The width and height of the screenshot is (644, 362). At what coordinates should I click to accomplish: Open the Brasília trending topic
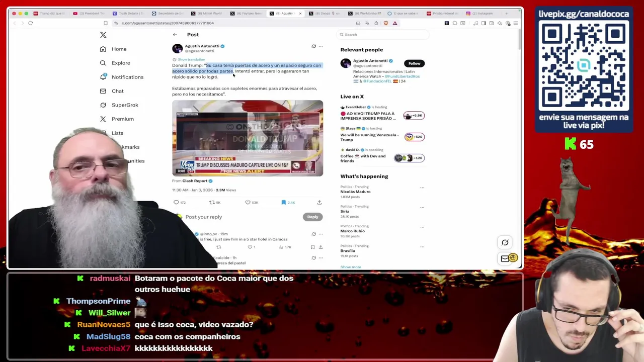[x=348, y=251]
